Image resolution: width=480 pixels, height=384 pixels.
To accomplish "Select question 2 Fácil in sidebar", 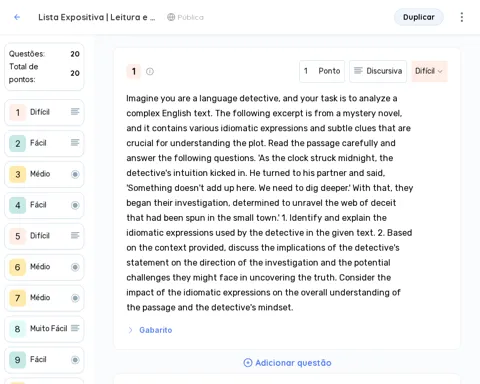I will click(44, 143).
